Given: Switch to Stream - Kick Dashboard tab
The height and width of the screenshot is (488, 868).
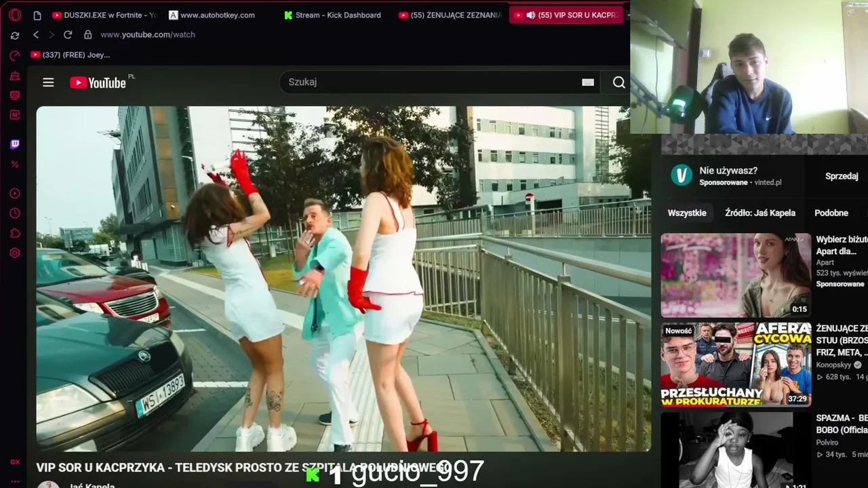Looking at the screenshot, I should click(333, 15).
